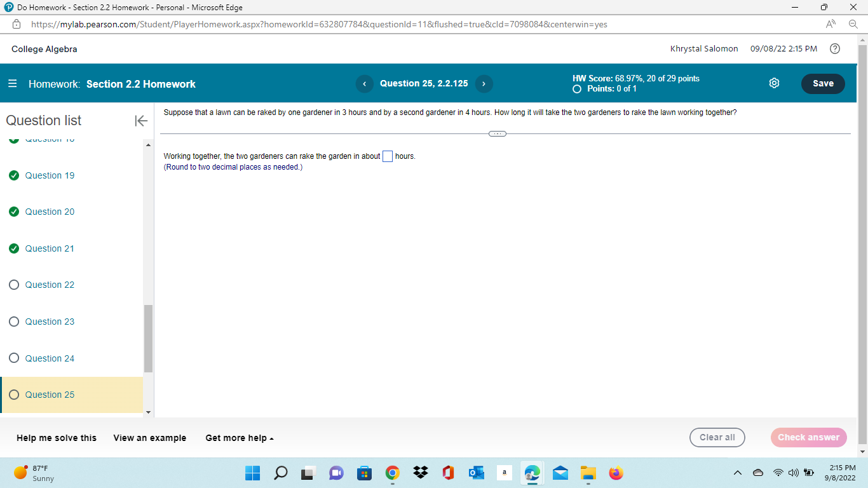Select Question 25 in the list
This screenshot has height=488, width=868.
pyautogui.click(x=72, y=395)
